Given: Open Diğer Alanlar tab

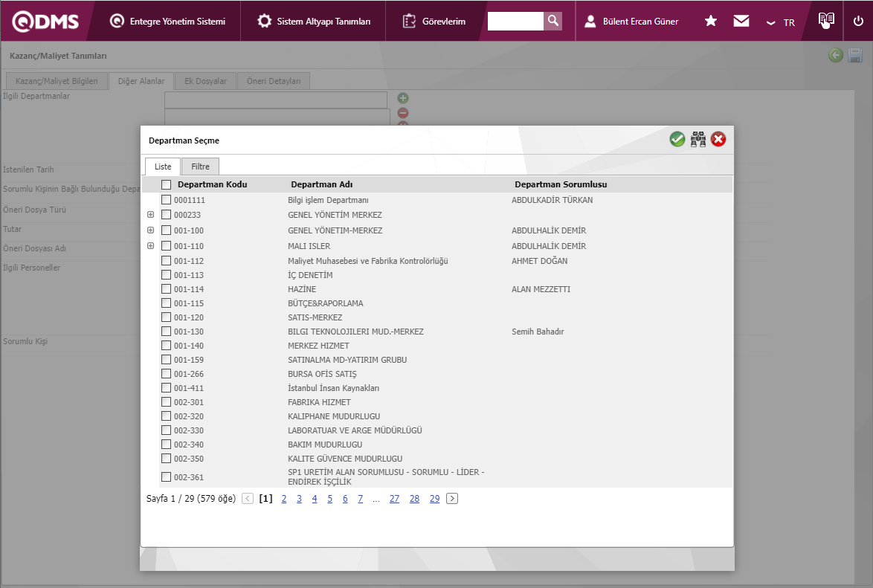Looking at the screenshot, I should (141, 81).
